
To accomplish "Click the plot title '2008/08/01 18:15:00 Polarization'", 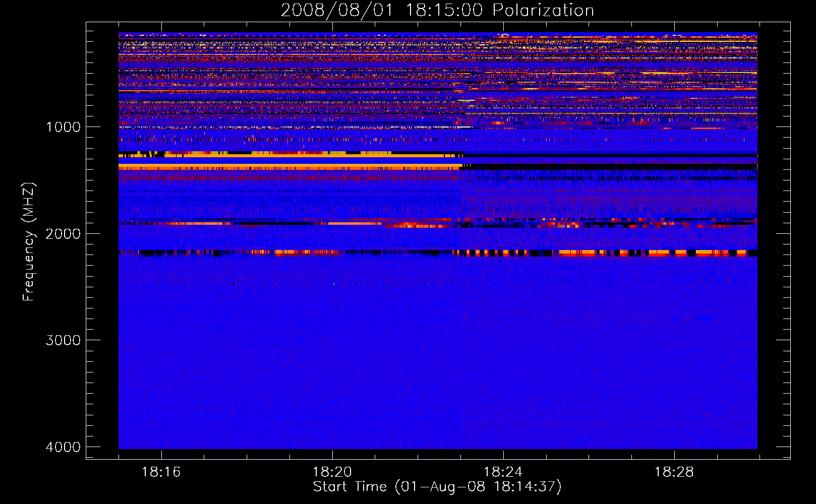I will click(437, 10).
